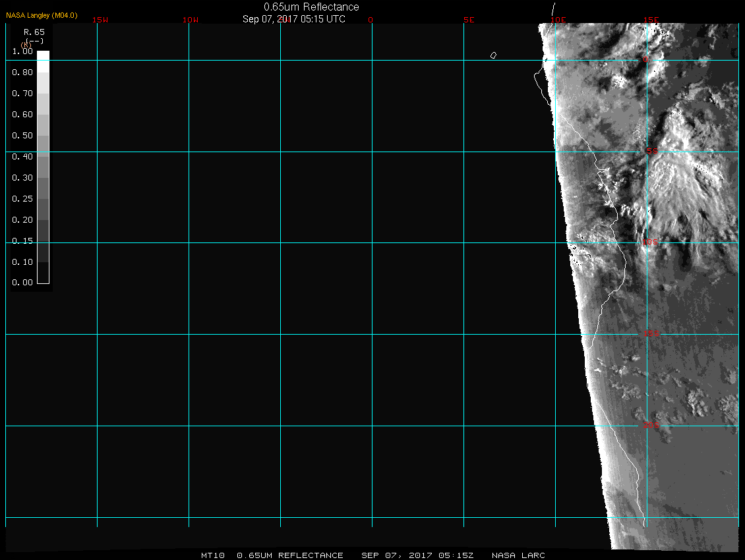745x560 pixels.
Task: Click the MT10 label in the footer
Action: (x=213, y=555)
